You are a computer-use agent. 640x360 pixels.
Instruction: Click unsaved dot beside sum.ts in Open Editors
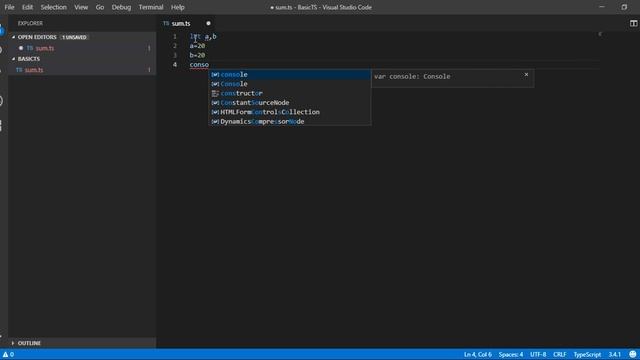tap(21, 48)
